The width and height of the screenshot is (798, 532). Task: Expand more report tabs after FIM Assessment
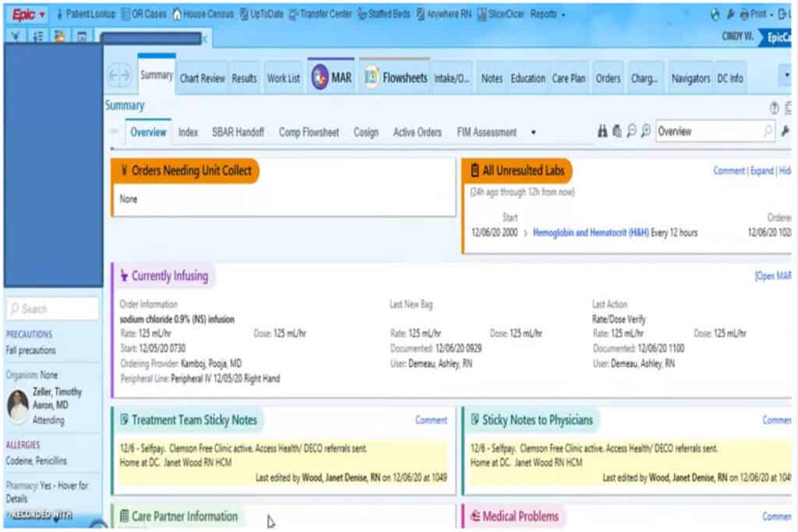(x=533, y=132)
